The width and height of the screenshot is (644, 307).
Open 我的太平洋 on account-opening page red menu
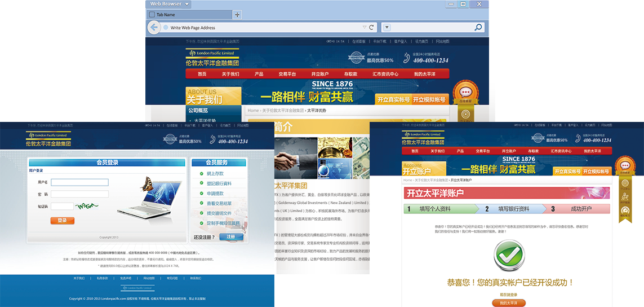(592, 151)
